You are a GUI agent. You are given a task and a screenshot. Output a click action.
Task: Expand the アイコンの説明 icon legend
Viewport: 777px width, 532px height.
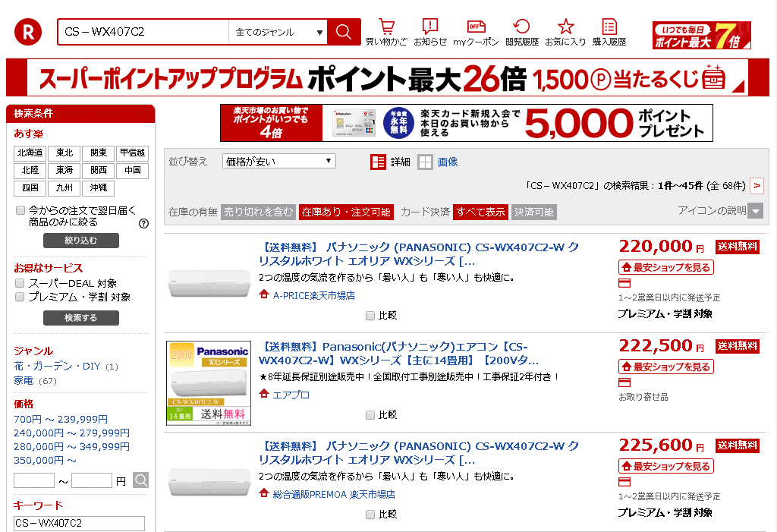[x=756, y=211]
